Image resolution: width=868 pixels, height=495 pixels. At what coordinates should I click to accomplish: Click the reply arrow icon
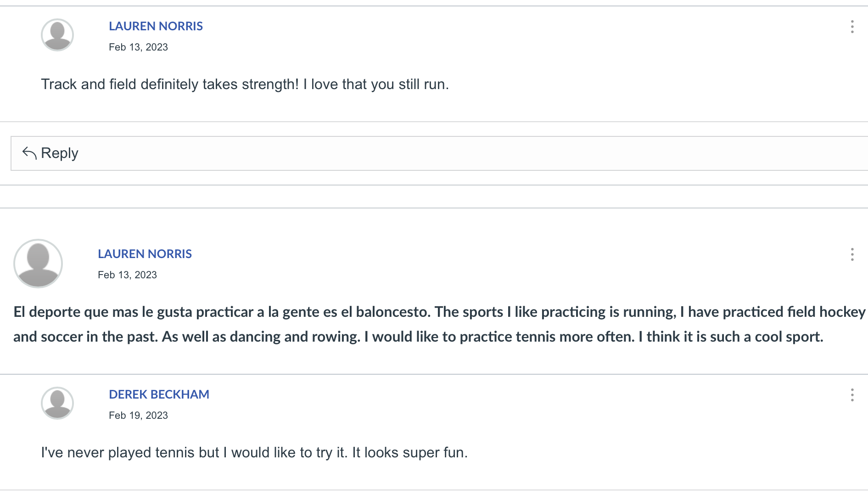29,153
